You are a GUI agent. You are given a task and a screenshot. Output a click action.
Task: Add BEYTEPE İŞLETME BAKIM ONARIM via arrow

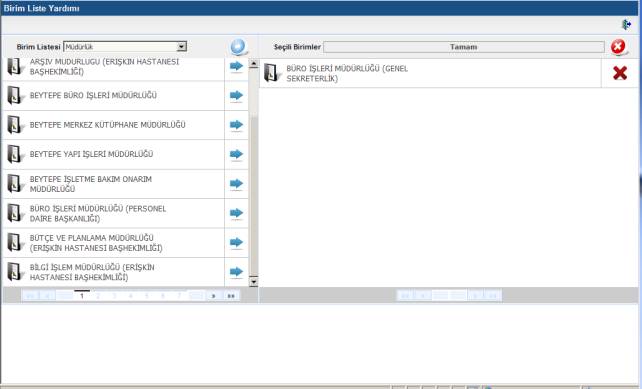(x=236, y=184)
